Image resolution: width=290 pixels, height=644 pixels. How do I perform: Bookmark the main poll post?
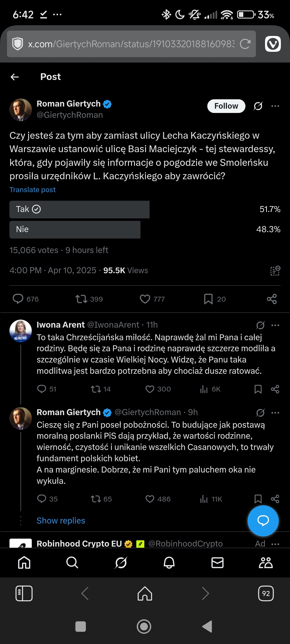[x=208, y=299]
